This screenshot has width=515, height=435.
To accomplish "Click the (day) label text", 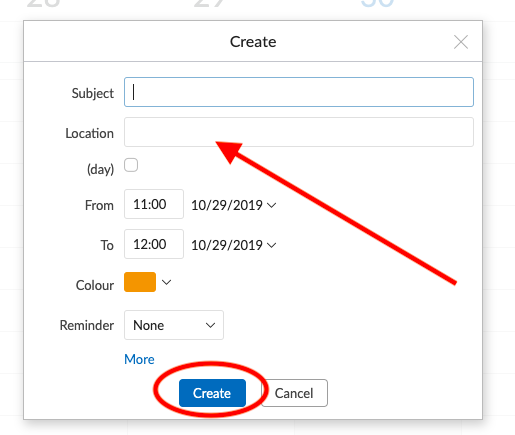I will point(100,169).
